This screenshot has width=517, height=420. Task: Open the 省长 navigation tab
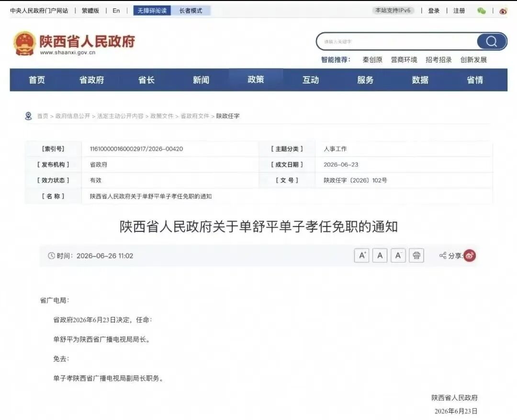point(146,80)
